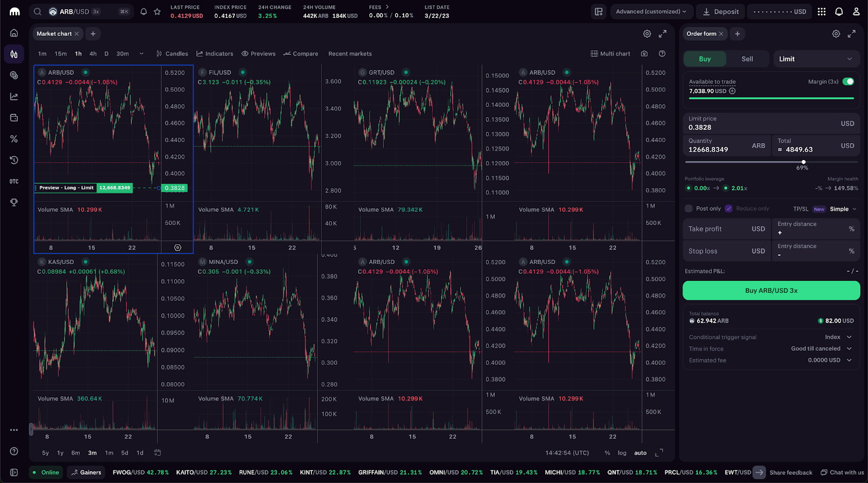The height and width of the screenshot is (483, 868).
Task: Favorite ARB/USD with the star icon
Action: [157, 11]
